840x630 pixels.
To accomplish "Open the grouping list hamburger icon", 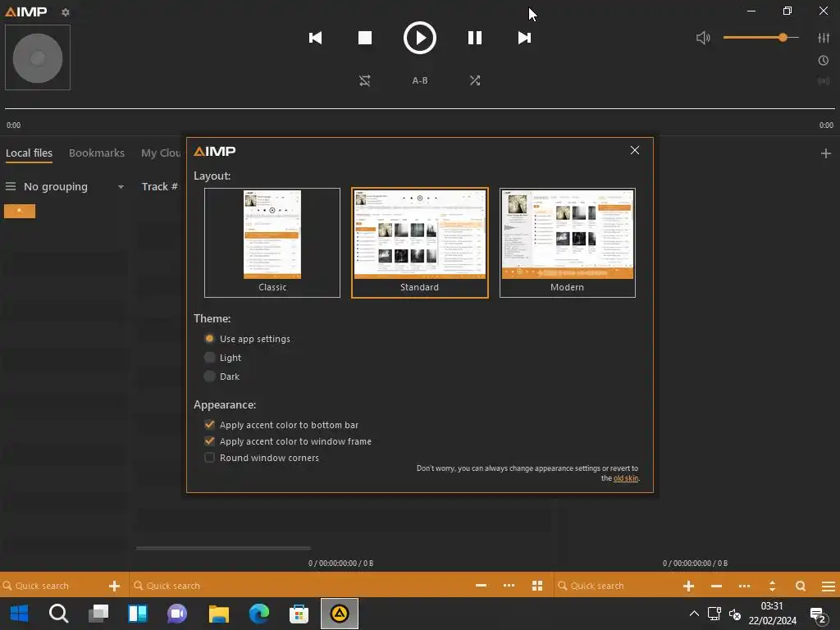I will pyautogui.click(x=11, y=186).
